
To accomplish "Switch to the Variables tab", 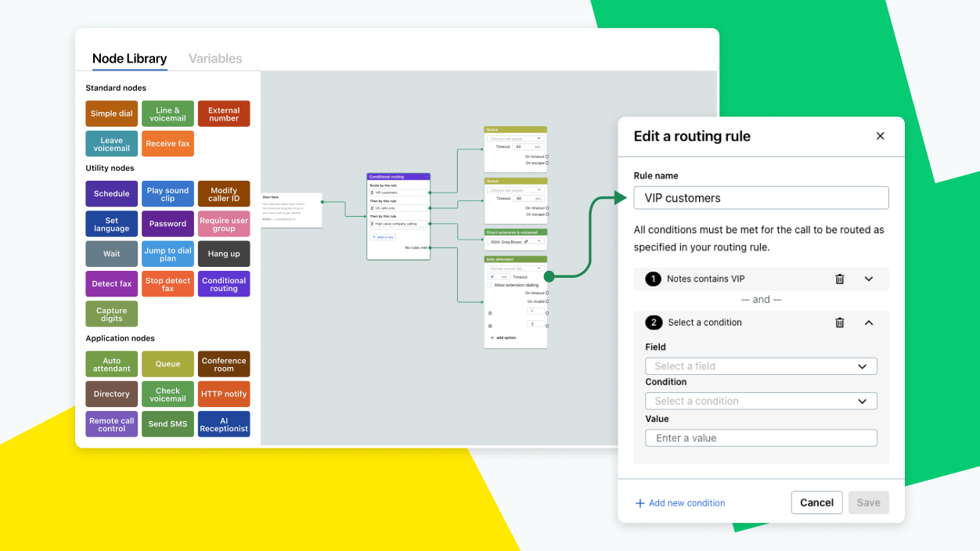I will click(x=214, y=58).
